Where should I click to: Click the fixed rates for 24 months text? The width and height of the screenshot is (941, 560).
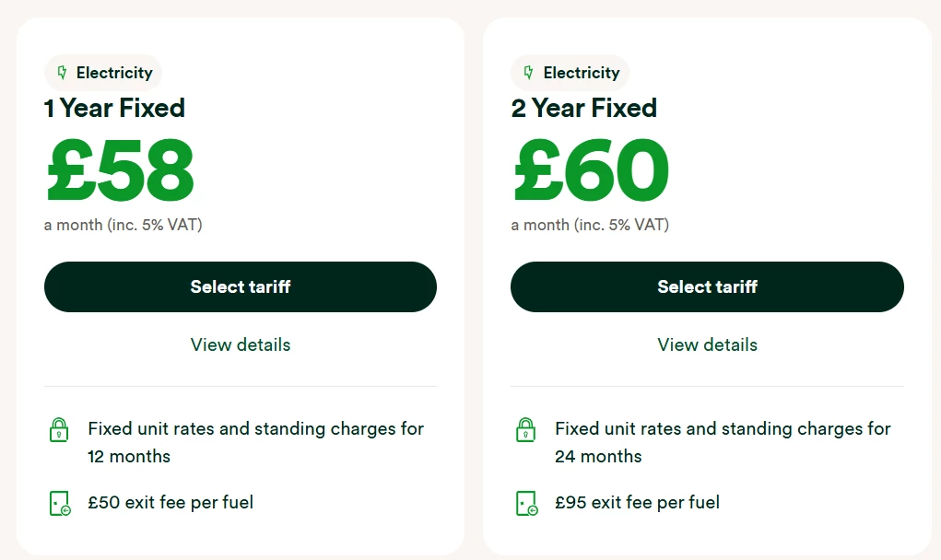(722, 442)
